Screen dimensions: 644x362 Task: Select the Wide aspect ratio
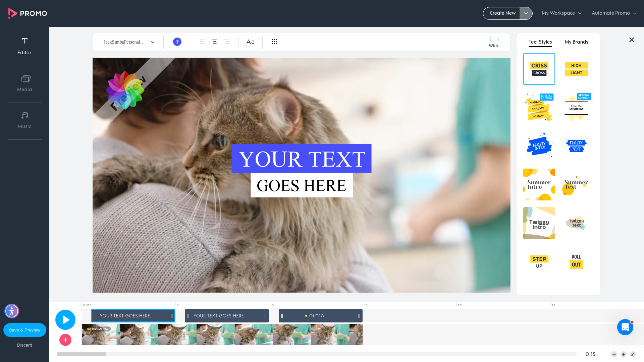click(494, 42)
